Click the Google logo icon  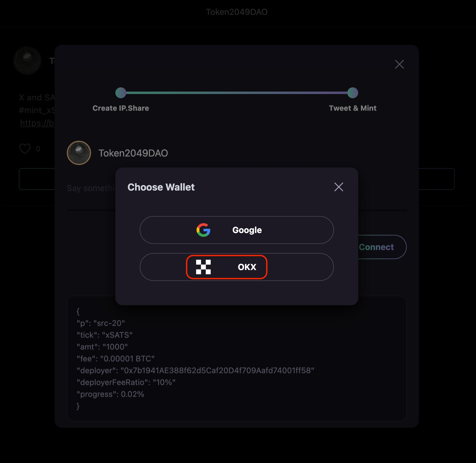click(x=203, y=230)
